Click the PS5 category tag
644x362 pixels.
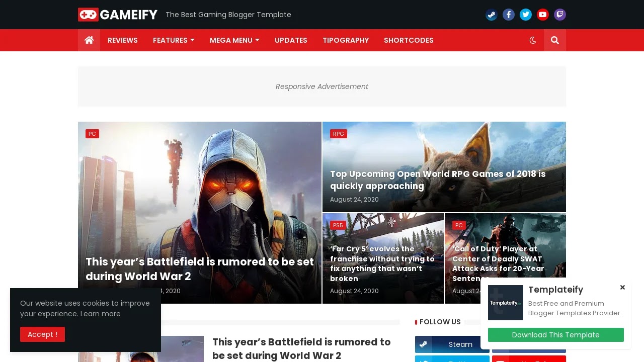coord(338,225)
